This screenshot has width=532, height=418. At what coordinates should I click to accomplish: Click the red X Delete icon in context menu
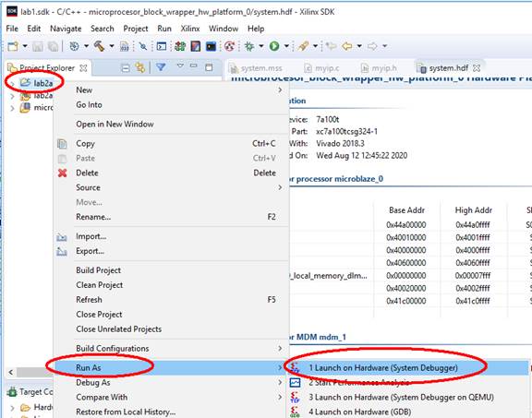[x=63, y=173]
